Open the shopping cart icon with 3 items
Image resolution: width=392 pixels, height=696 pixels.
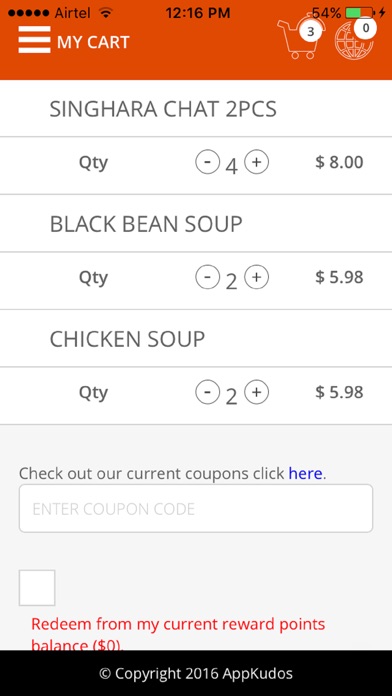[x=300, y=38]
